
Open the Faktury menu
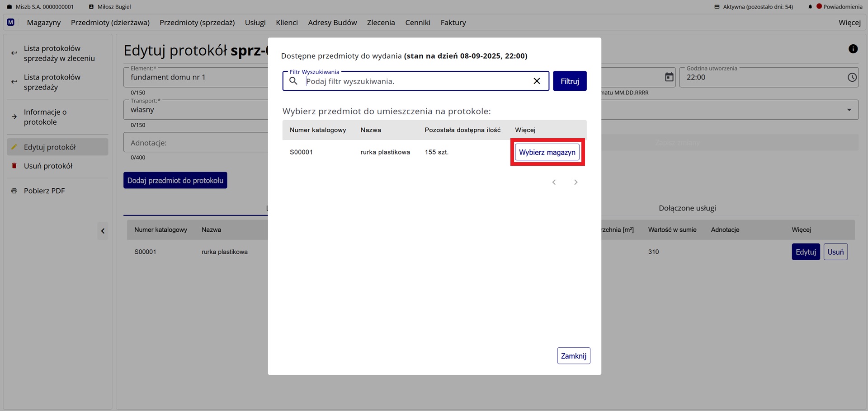point(453,23)
